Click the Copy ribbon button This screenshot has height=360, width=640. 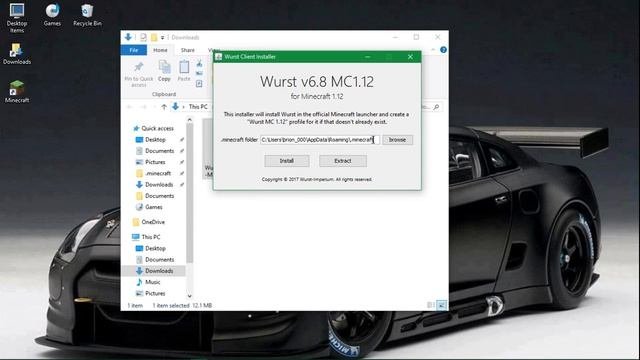[164, 71]
